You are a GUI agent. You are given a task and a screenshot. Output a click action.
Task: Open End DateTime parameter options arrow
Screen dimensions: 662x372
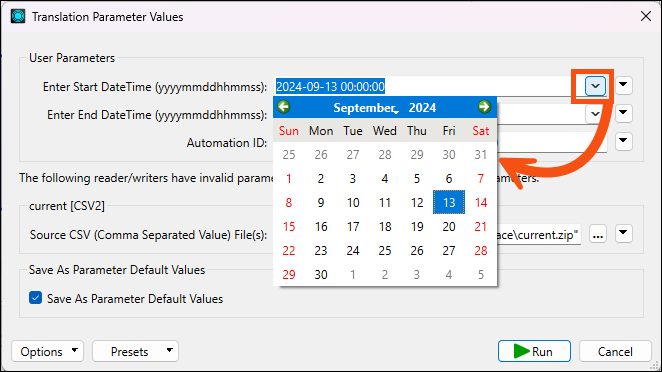click(x=623, y=113)
